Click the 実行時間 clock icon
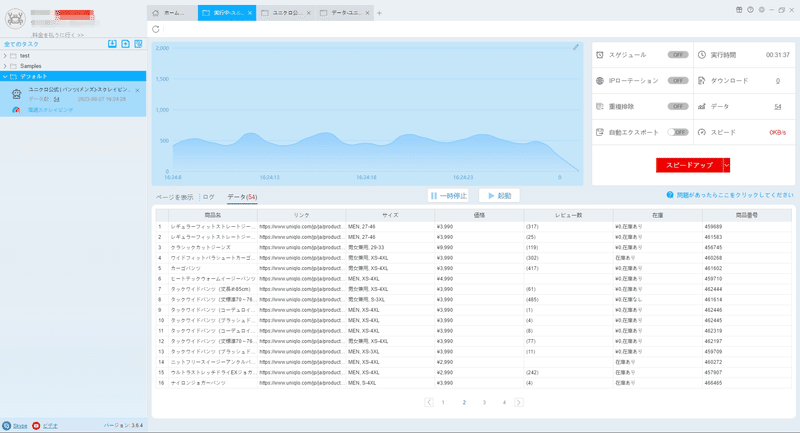The height and width of the screenshot is (433, 800). tap(702, 55)
